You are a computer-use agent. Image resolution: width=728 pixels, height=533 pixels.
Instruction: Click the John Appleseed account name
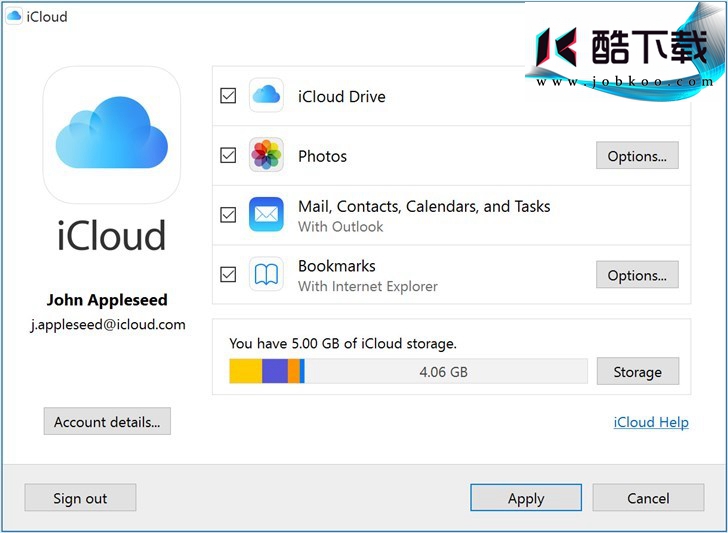[107, 300]
